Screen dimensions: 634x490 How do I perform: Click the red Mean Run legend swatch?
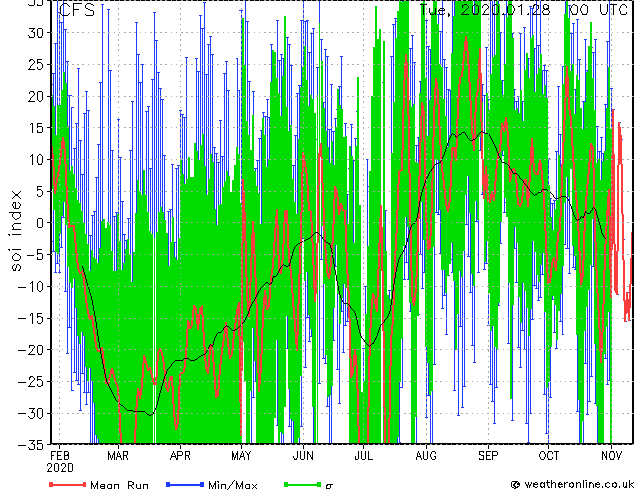[68, 484]
